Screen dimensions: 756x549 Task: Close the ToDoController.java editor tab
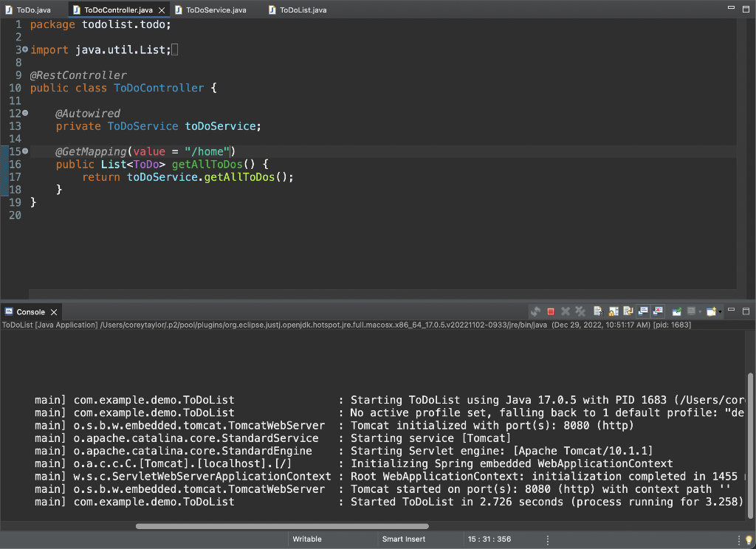pos(162,10)
